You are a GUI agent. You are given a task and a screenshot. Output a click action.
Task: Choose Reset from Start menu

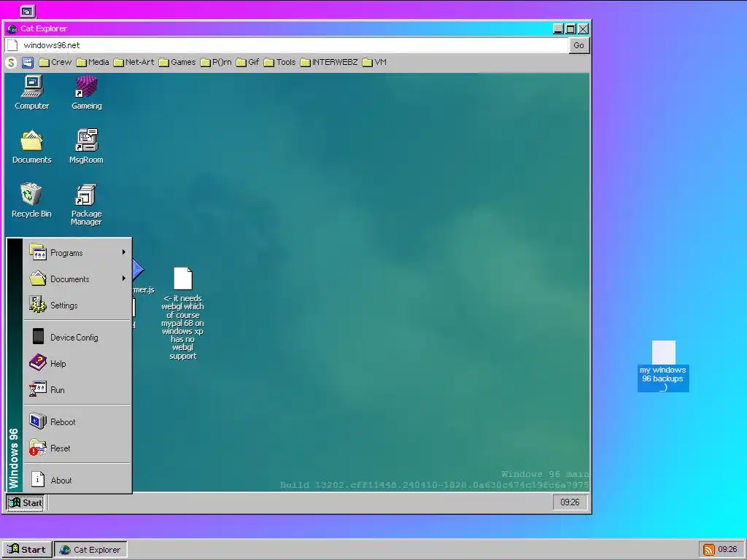[77, 448]
